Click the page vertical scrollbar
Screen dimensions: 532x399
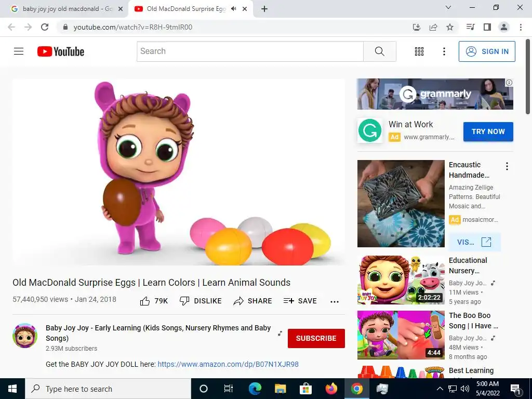pyautogui.click(x=528, y=77)
